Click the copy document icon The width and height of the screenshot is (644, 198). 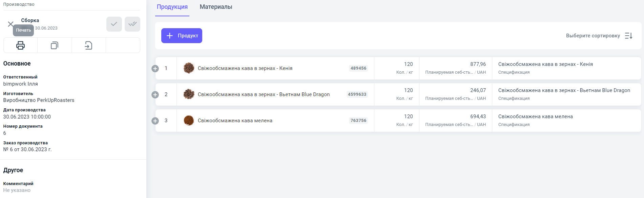(55, 46)
